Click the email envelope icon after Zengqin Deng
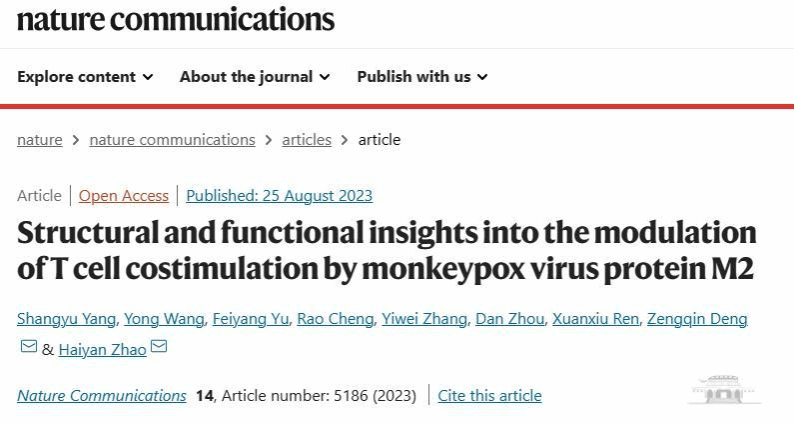This screenshot has height=424, width=794. pos(29,348)
